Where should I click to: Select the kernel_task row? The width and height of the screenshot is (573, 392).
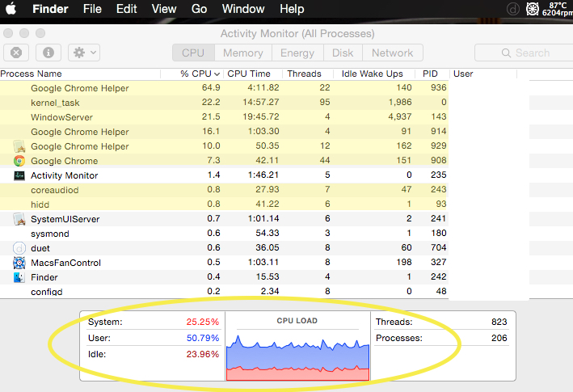(224, 103)
